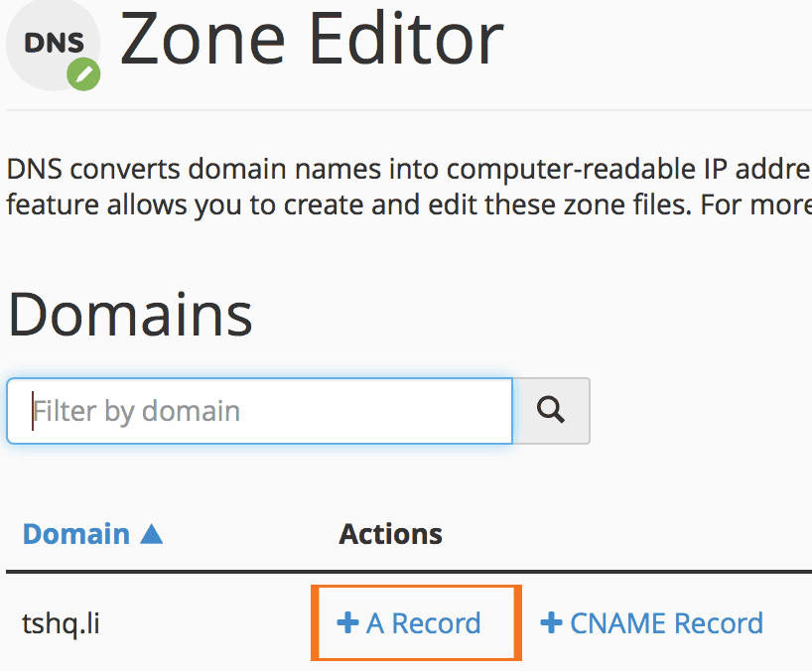Viewport: 812px width, 671px height.
Task: Add an A Record for tshq.li
Action: click(409, 622)
